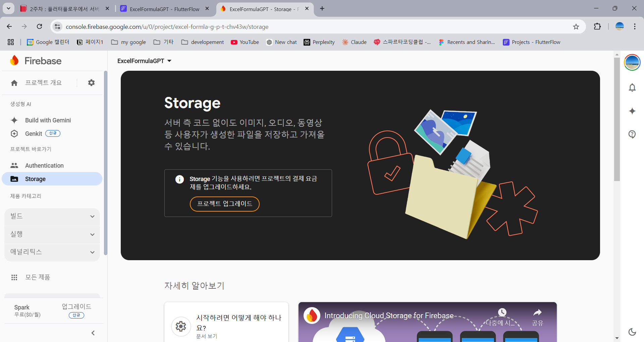The width and height of the screenshot is (644, 342).
Task: Click video watch later clock icon
Action: click(502, 312)
